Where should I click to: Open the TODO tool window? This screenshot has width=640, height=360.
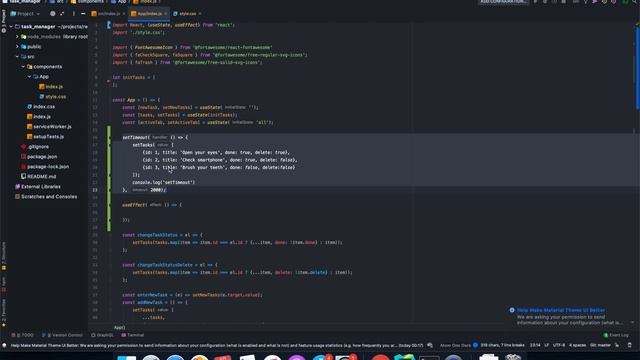[23, 335]
